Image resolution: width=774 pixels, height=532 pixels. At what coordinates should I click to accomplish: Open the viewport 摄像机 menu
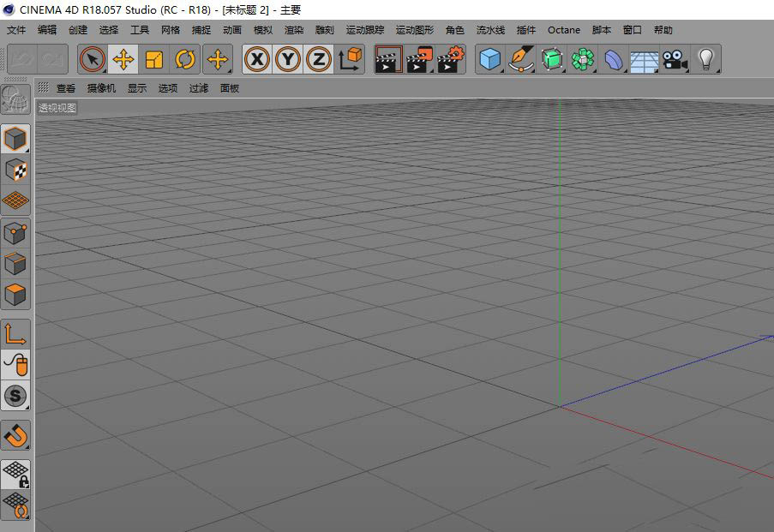[x=101, y=88]
